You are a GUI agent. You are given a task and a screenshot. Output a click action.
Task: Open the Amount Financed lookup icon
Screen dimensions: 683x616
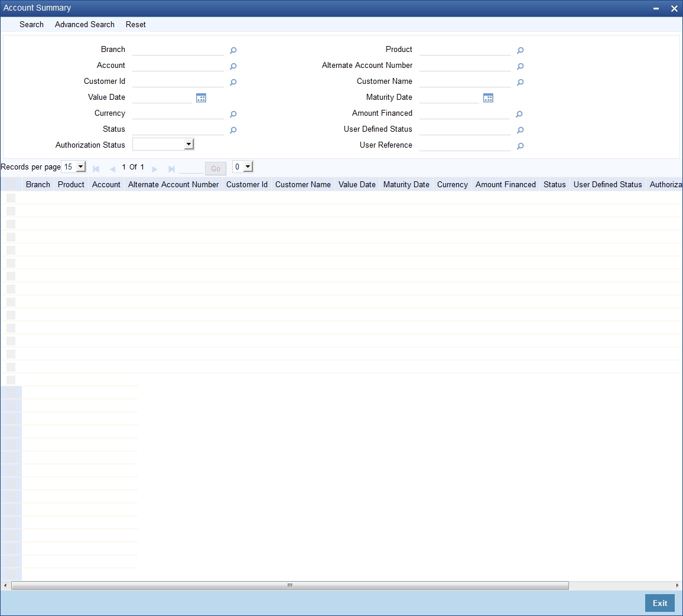click(x=519, y=114)
